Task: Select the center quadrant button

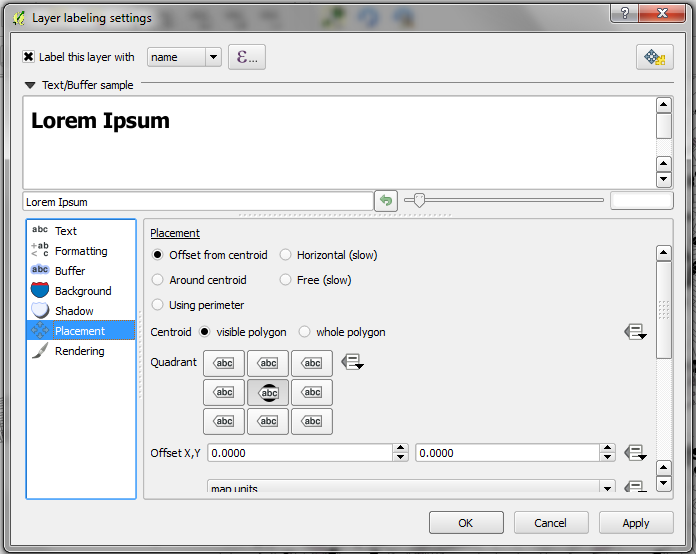Action: (x=268, y=392)
